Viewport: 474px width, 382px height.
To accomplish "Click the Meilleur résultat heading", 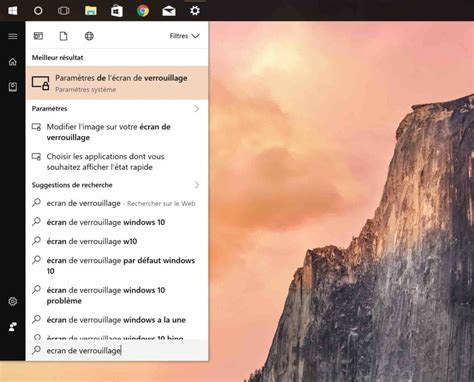I will [58, 58].
